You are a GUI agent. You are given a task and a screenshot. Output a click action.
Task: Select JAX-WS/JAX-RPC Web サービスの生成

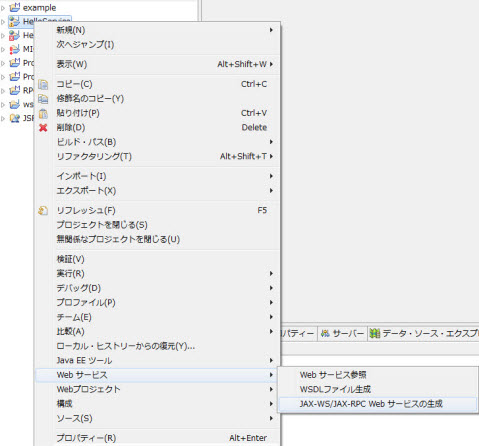pos(378,404)
